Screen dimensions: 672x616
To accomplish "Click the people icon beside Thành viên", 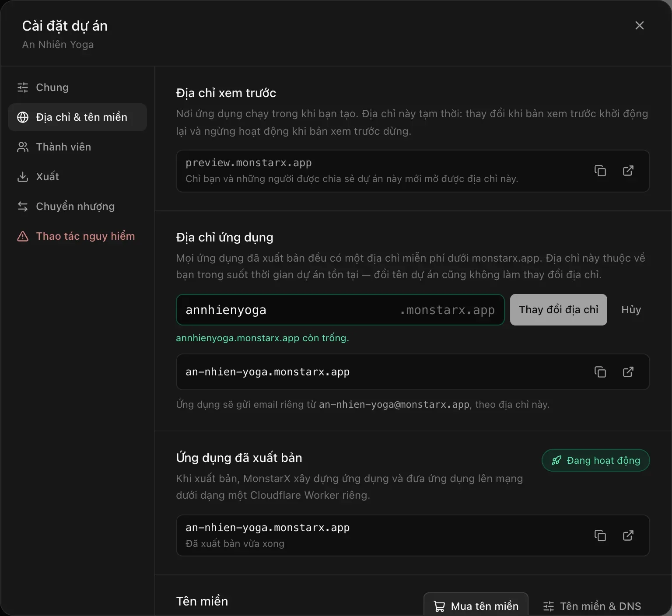I will (x=23, y=147).
